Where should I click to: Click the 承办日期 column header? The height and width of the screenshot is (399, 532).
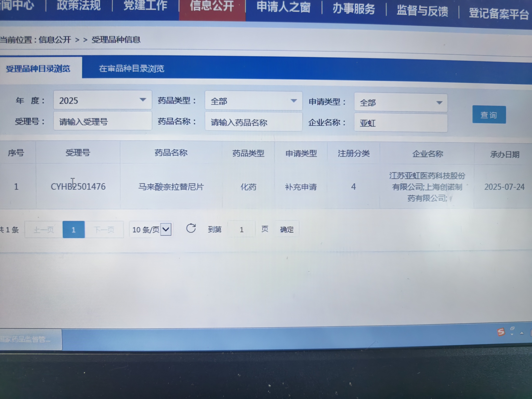click(x=504, y=155)
